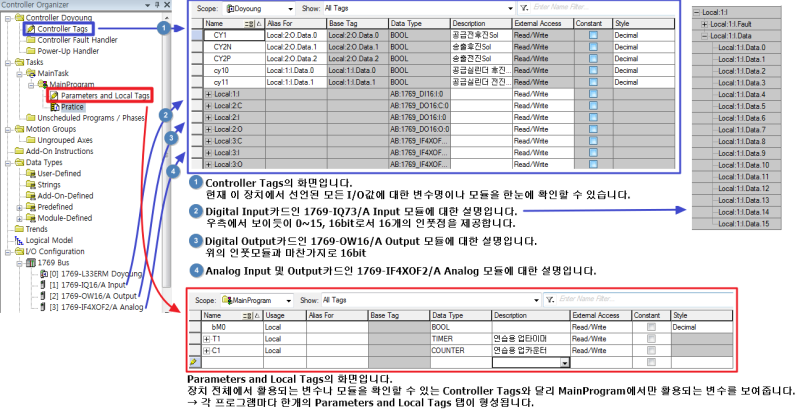Click the CY2P tag name cell
This screenshot has height=410, width=800.
[234, 59]
